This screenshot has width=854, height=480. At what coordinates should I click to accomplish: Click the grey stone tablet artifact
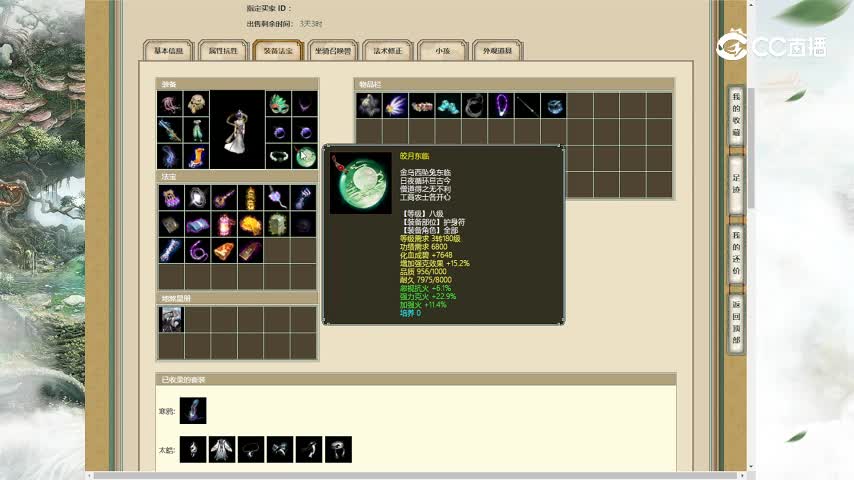(171, 224)
